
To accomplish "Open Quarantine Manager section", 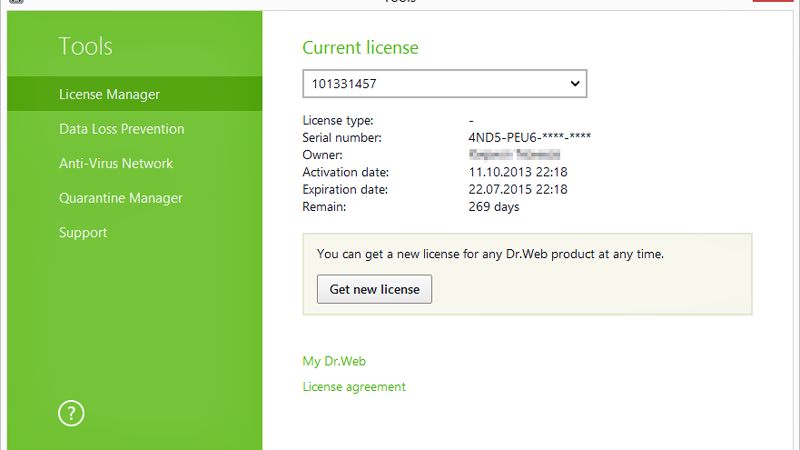I will (x=120, y=198).
